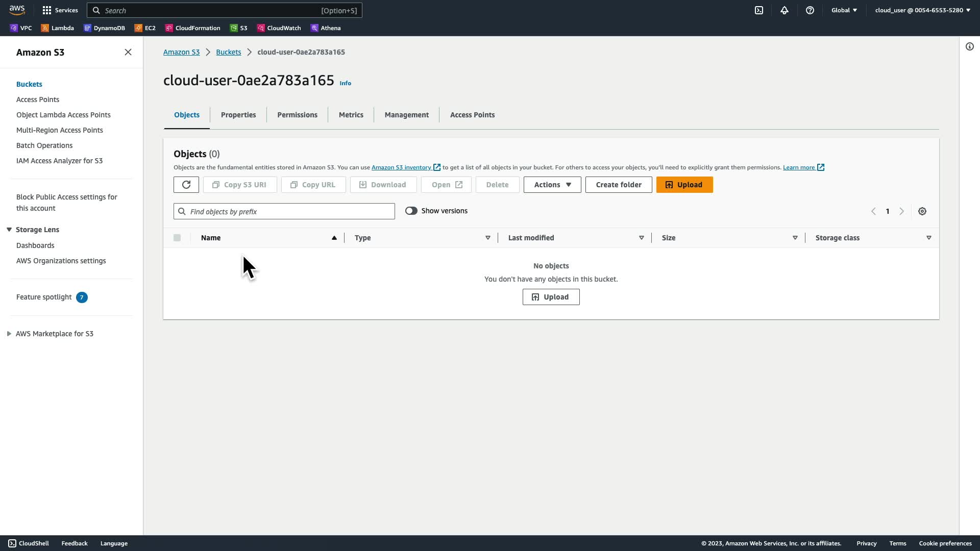This screenshot has width=980, height=551.
Task: Open the Global region dropdown
Action: click(844, 10)
